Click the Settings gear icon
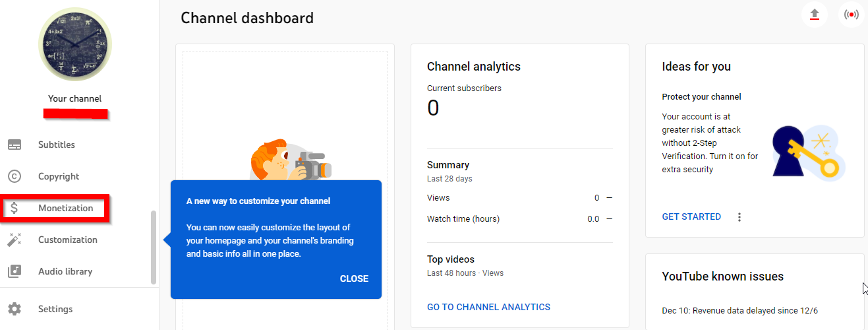 14,309
